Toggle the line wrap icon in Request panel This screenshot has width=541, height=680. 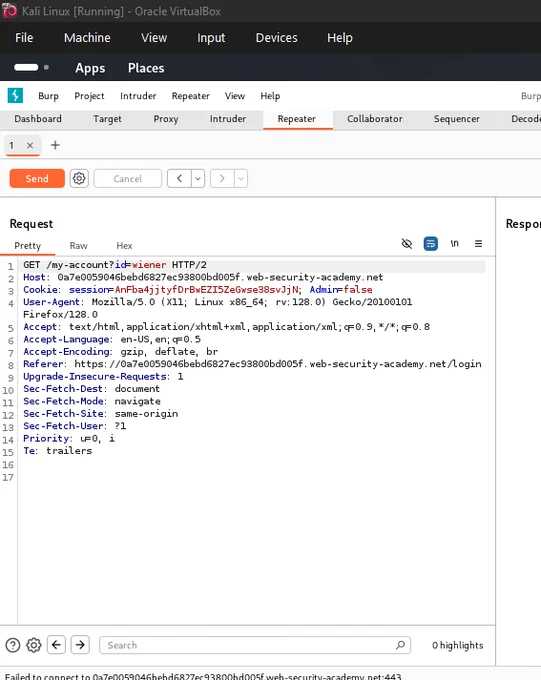click(430, 244)
